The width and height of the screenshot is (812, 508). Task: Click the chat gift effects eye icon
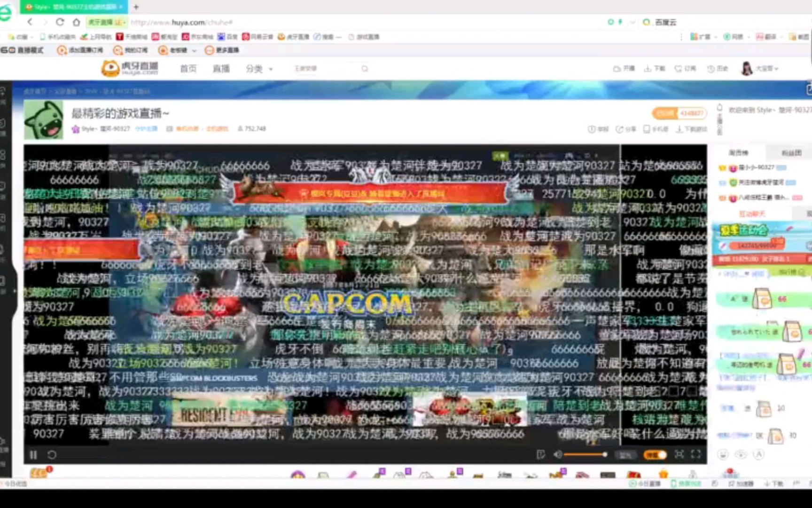pyautogui.click(x=741, y=454)
